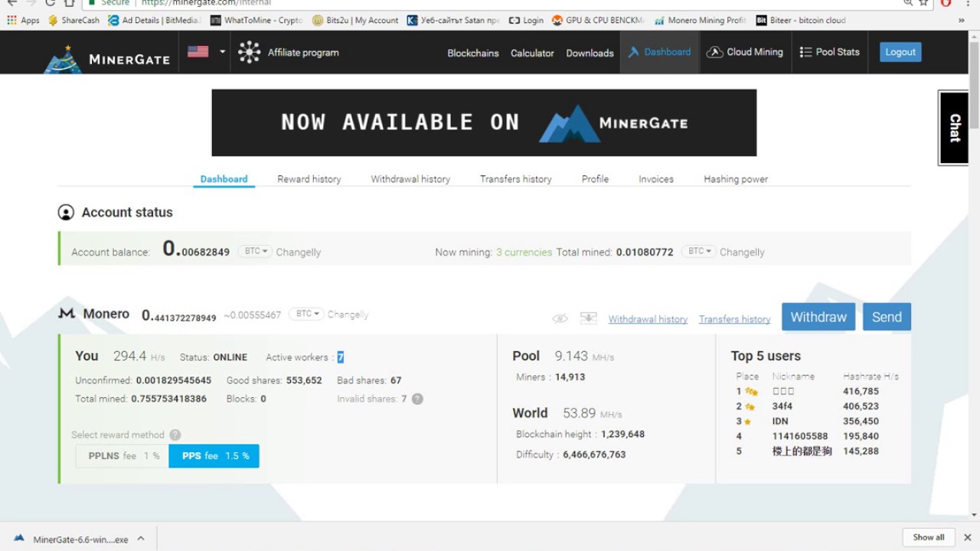Click the reward method help question icon

[175, 435]
